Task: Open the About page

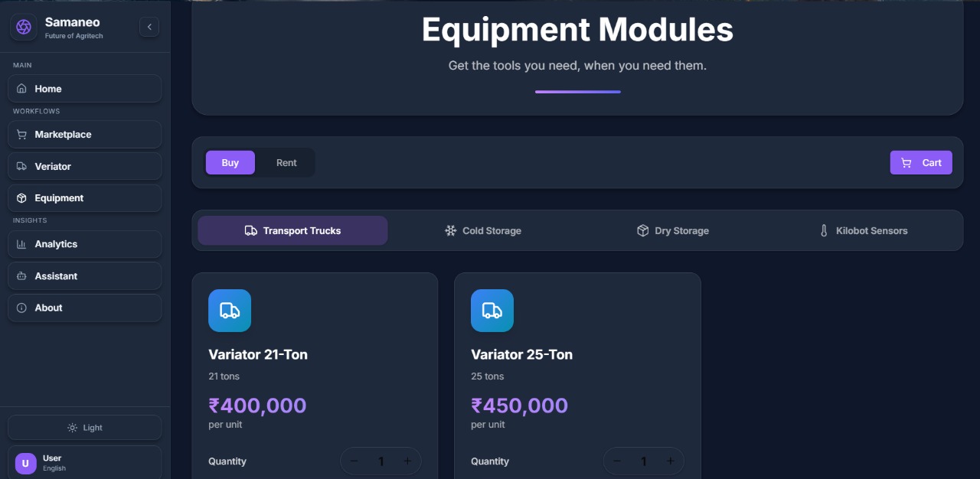Action: (85, 308)
